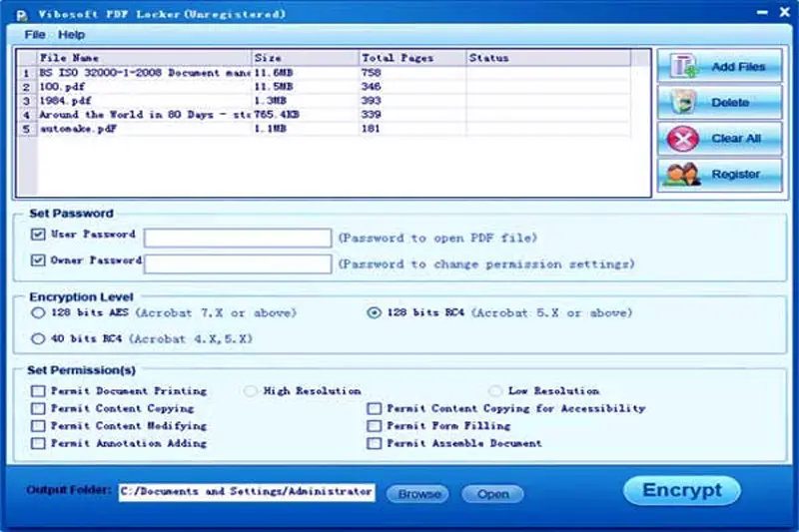Image resolution: width=799 pixels, height=532 pixels.
Task: Click the Add Files button label
Action: (x=738, y=67)
